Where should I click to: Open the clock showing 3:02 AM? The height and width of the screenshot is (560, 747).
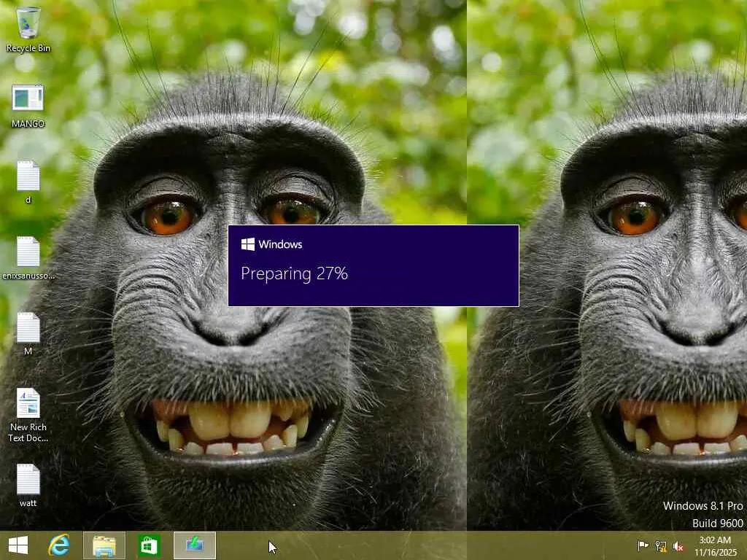point(715,545)
